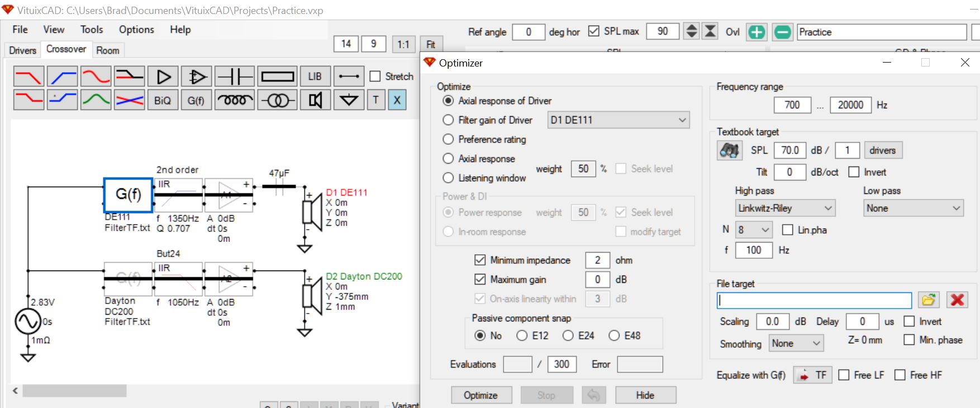
Task: Clear file target with red X icon
Action: point(957,300)
